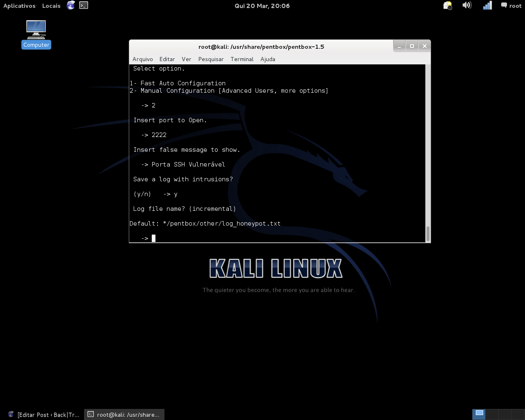Screen dimensions: 525x420
Task: Click 'Insert false message to show.' text
Action: point(187,150)
